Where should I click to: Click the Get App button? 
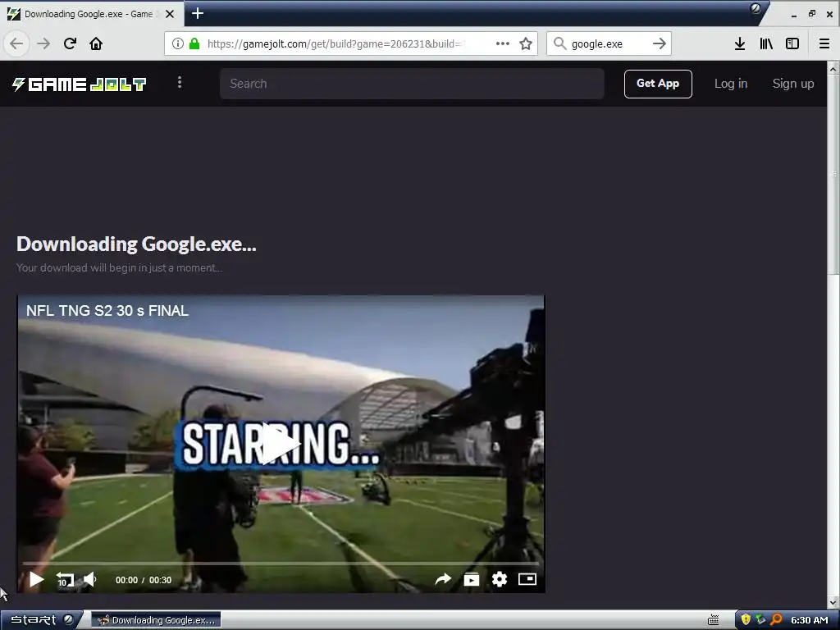click(658, 84)
